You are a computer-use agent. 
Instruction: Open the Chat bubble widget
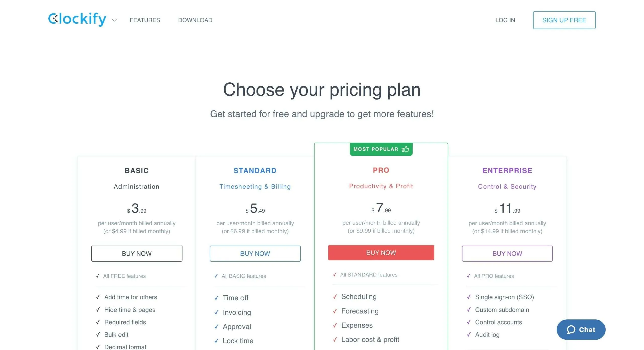pyautogui.click(x=581, y=329)
